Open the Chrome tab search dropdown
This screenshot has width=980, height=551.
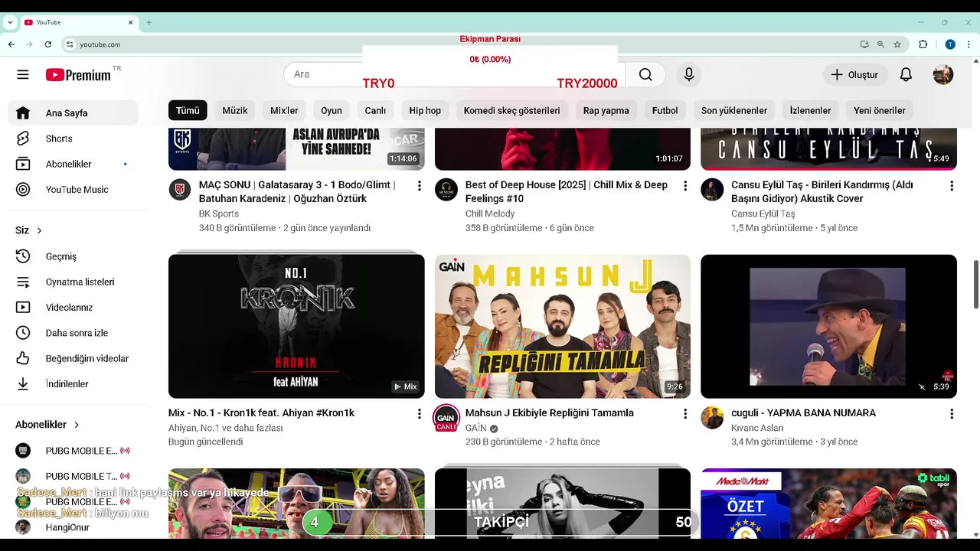(10, 22)
